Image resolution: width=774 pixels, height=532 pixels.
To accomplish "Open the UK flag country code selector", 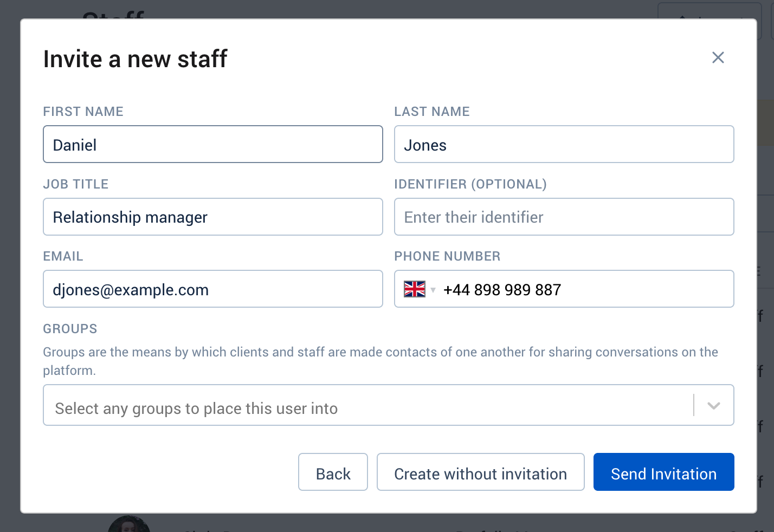I will [420, 289].
